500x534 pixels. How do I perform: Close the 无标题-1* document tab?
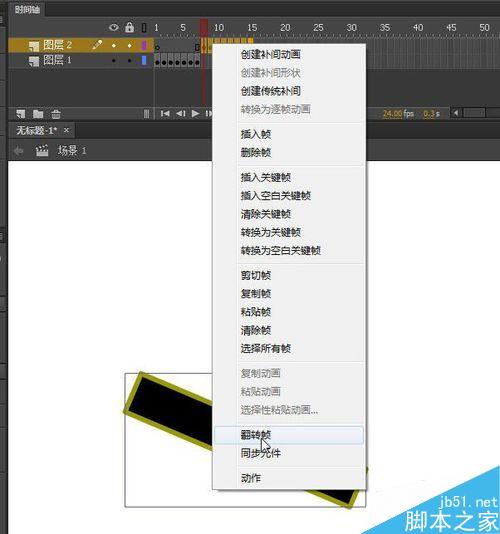[x=66, y=130]
